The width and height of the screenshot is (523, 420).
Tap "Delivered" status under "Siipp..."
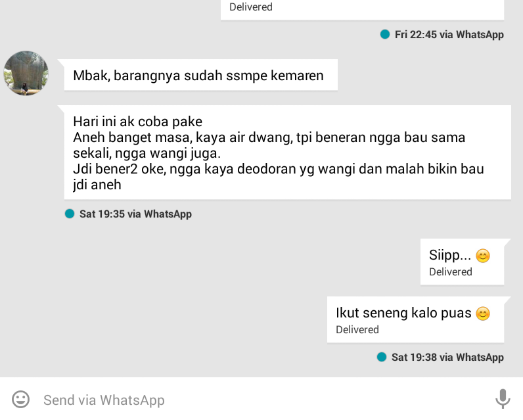[451, 272]
